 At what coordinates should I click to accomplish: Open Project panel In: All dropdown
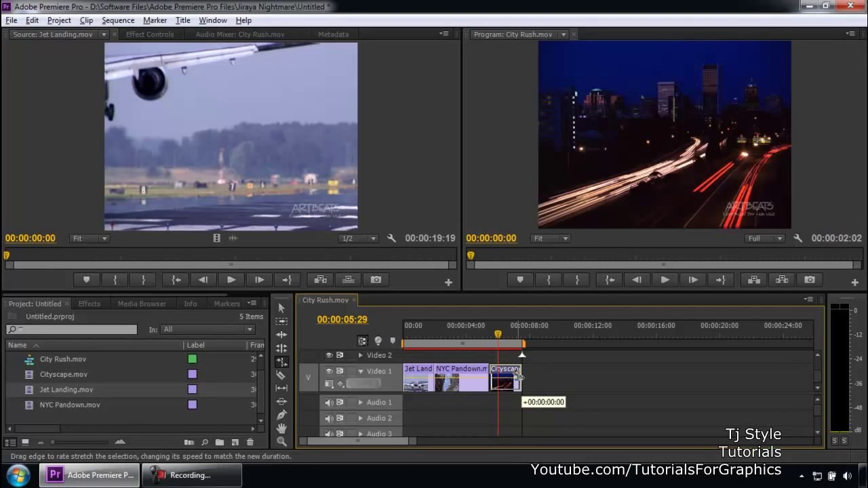[208, 329]
